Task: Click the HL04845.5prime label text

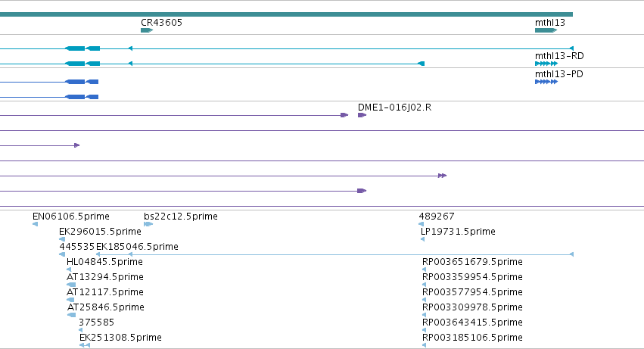Action: coord(104,262)
